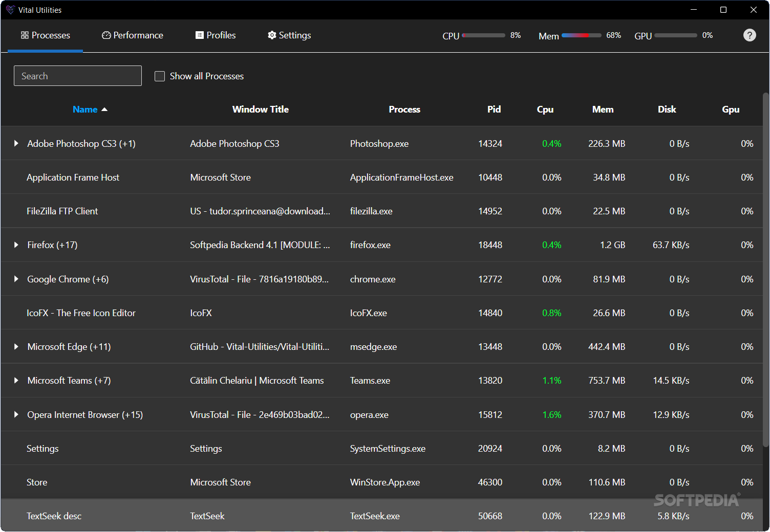Click chrome.exe process cell
The height and width of the screenshot is (532, 770).
pyautogui.click(x=373, y=279)
